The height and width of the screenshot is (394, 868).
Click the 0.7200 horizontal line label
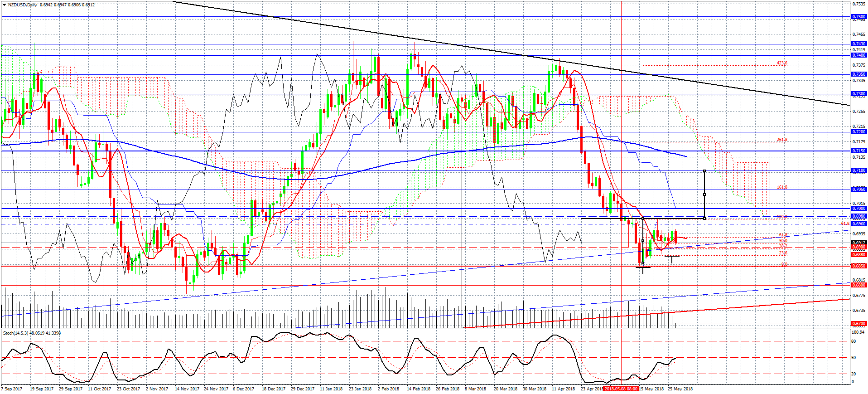click(859, 132)
